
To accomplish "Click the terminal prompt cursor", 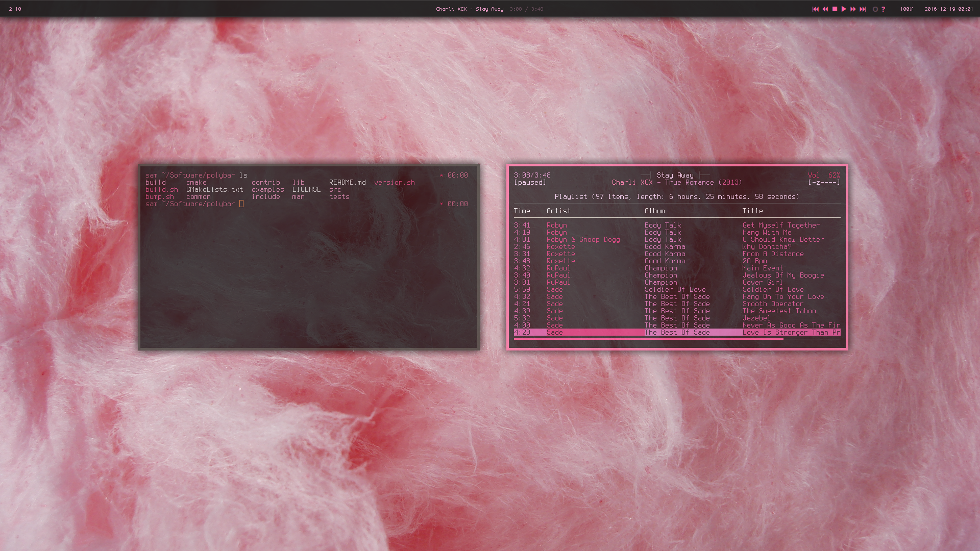I will point(241,204).
